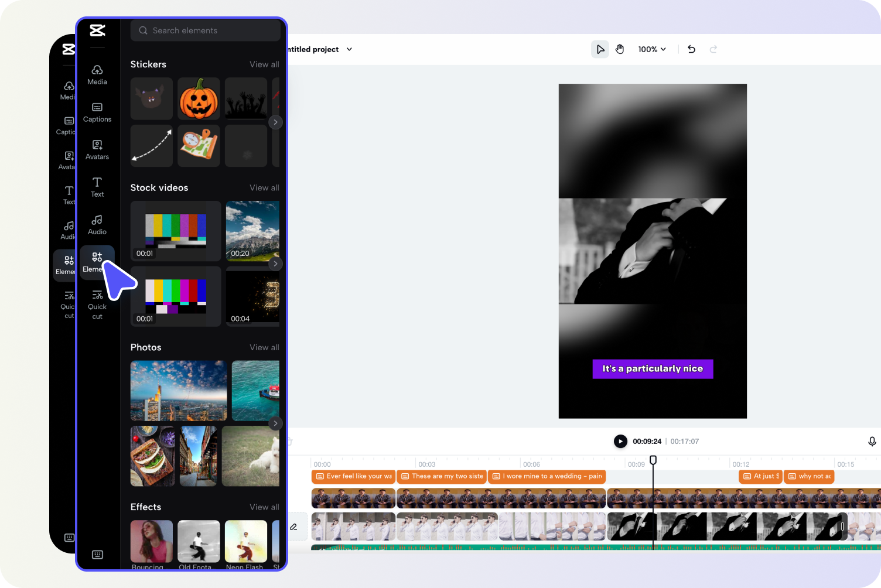
Task: Click the pencil edit icon beside the timeline track
Action: coord(293,527)
